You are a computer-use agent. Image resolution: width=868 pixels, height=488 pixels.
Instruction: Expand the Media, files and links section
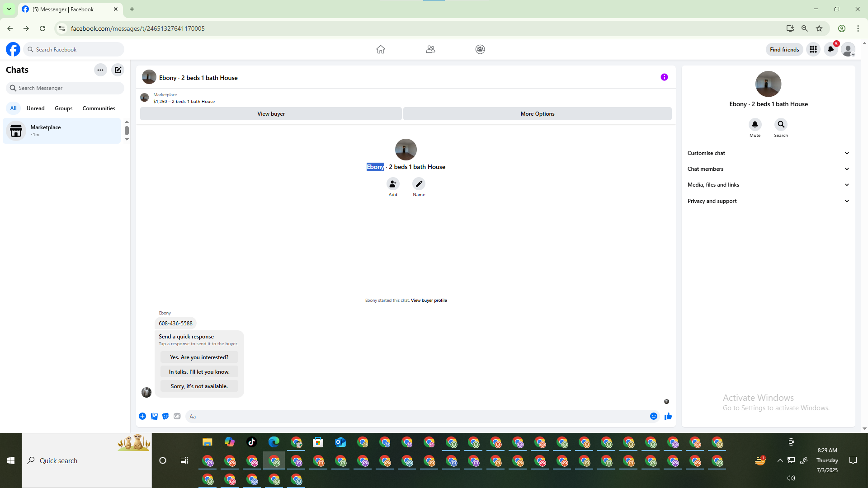(x=768, y=185)
